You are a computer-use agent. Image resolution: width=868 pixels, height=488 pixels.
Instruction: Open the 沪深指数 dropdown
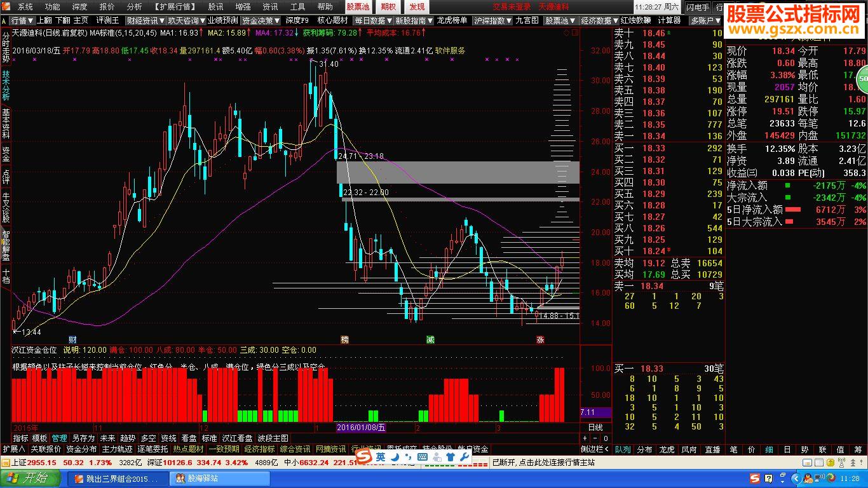tap(492, 20)
